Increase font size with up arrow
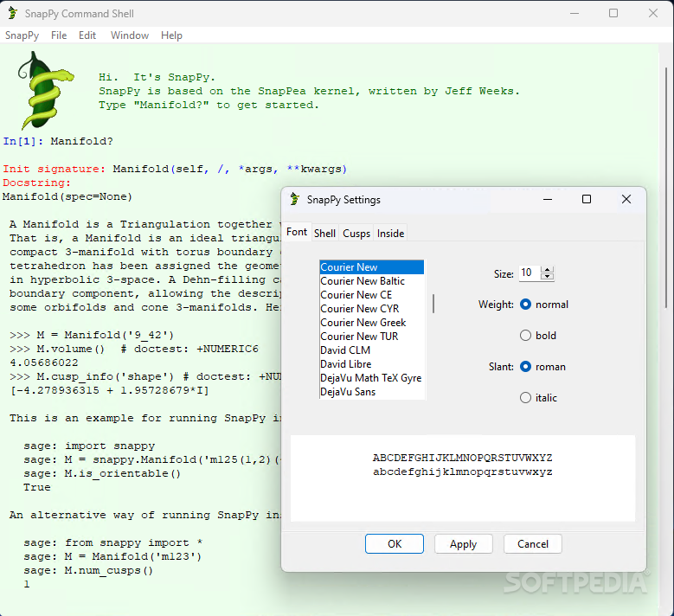Image resolution: width=674 pixels, height=616 pixels. (547, 270)
